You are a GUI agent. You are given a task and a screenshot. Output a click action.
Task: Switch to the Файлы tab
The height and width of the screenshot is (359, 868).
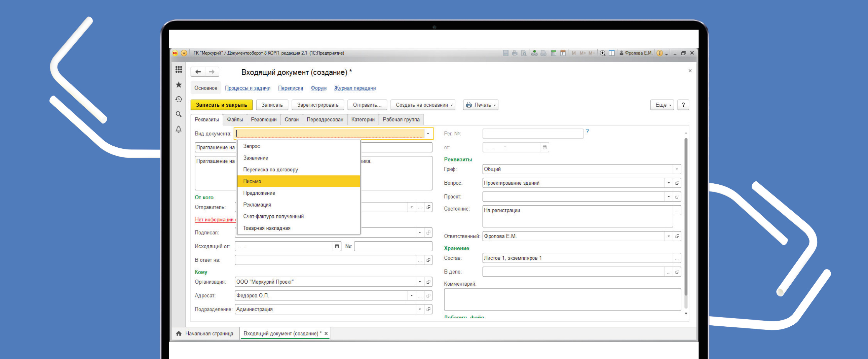tap(234, 119)
